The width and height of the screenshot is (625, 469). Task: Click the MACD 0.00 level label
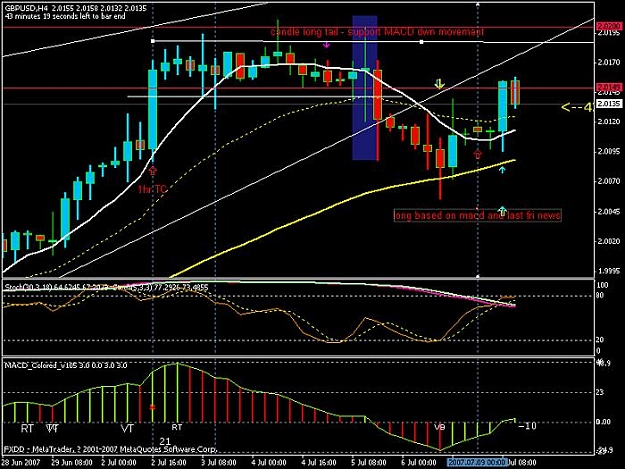(605, 422)
